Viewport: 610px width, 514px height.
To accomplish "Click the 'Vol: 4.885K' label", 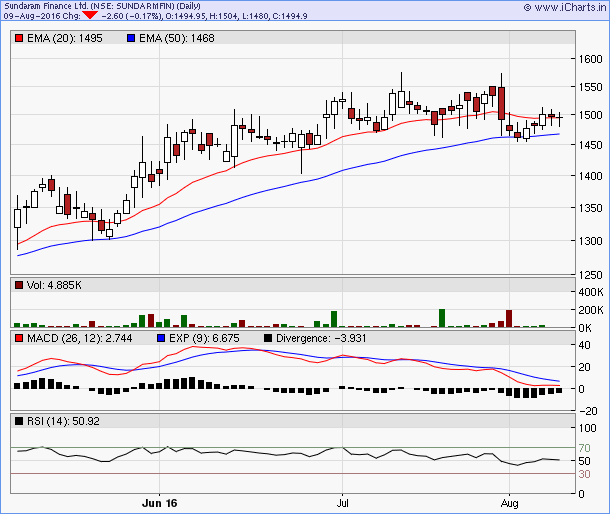I will coord(54,285).
